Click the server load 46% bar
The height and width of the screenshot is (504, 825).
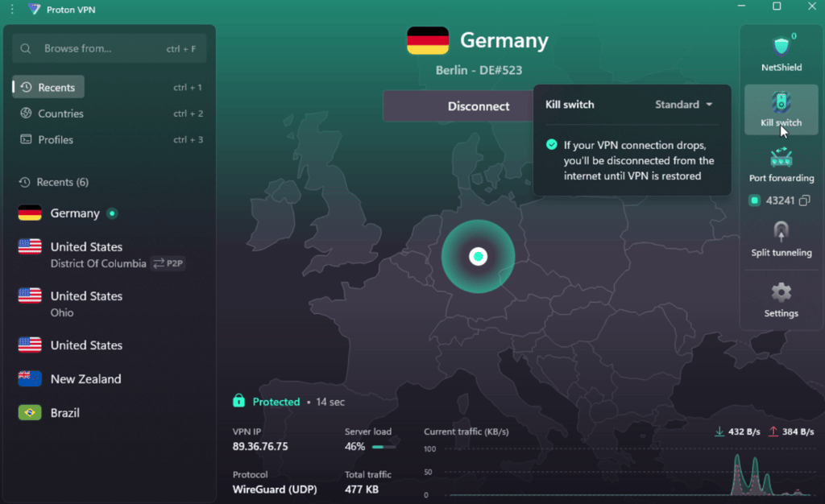click(384, 447)
